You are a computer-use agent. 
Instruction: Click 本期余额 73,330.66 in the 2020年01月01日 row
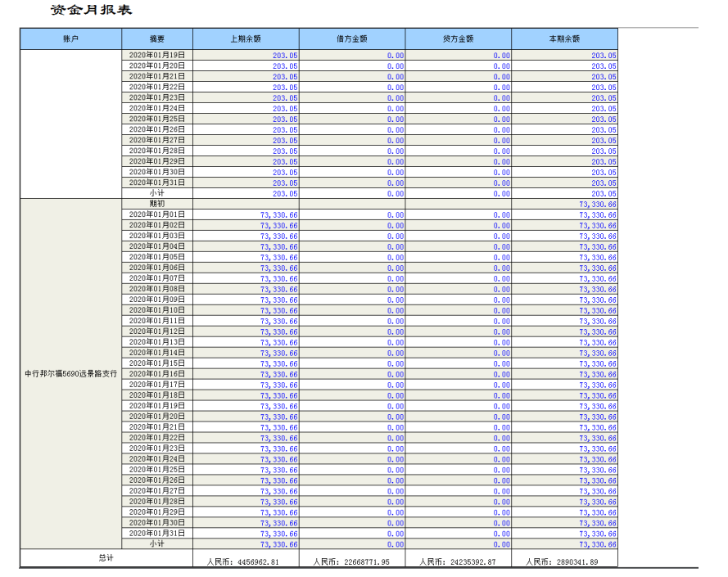click(x=598, y=215)
